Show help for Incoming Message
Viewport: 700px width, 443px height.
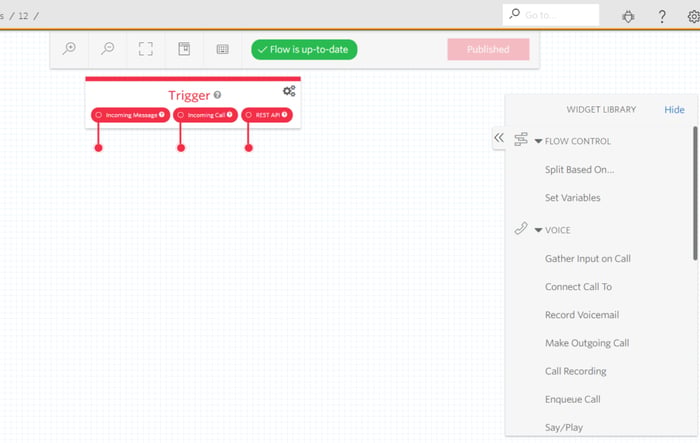pos(162,114)
